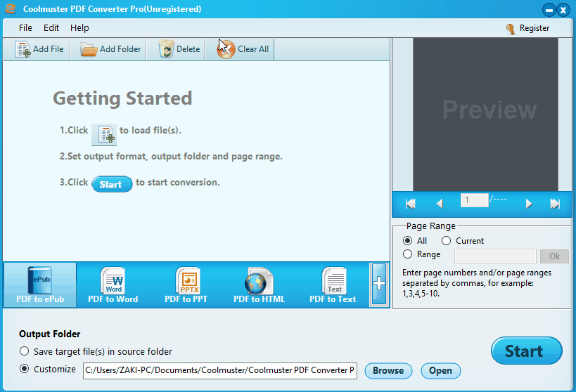Select the PDF to Text conversion mode
The height and width of the screenshot is (392, 576).
coord(333,285)
